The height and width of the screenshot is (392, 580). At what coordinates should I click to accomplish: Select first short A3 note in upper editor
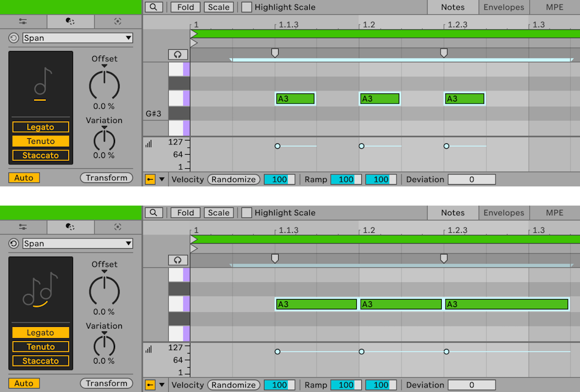(x=295, y=99)
